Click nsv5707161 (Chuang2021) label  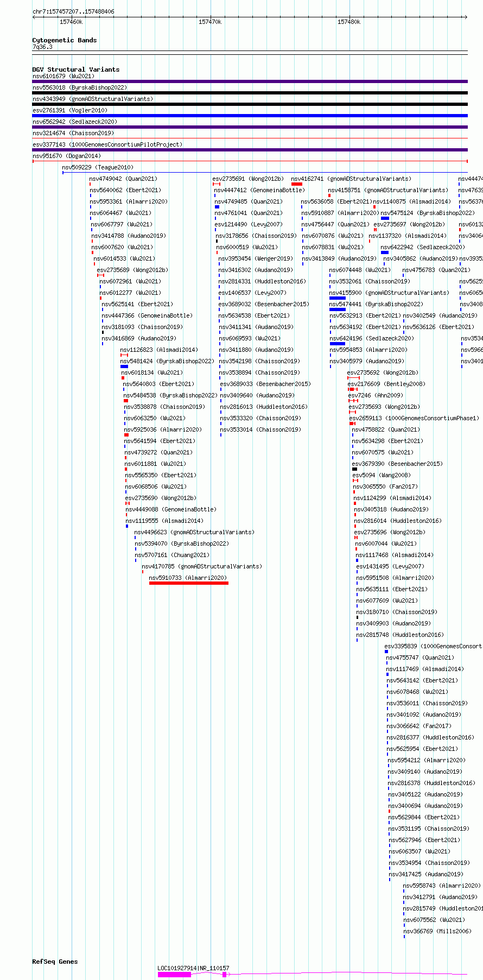(172, 555)
